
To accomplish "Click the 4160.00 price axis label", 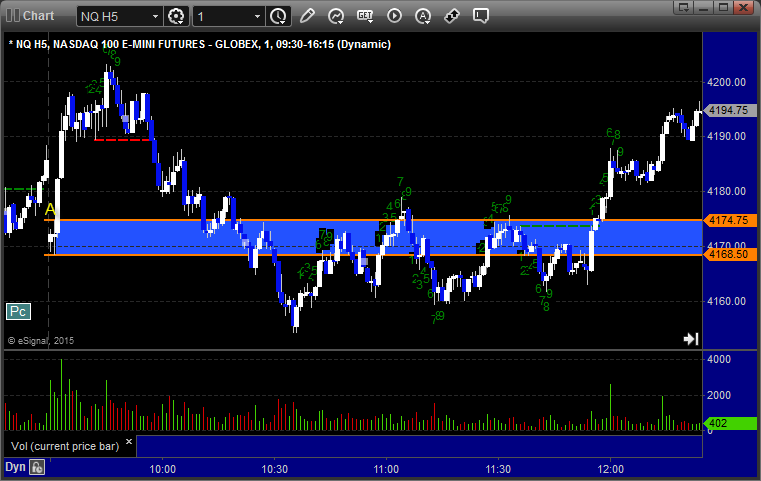I will 727,301.
